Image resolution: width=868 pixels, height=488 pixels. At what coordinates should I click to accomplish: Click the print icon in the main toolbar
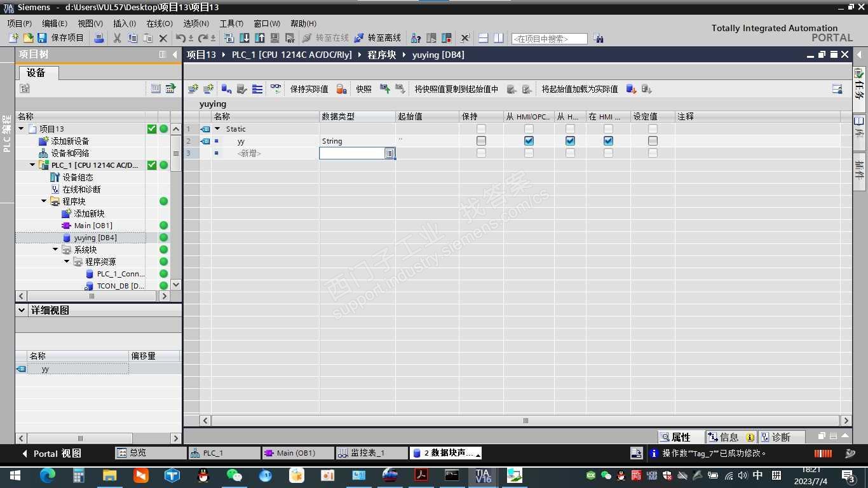(98, 38)
